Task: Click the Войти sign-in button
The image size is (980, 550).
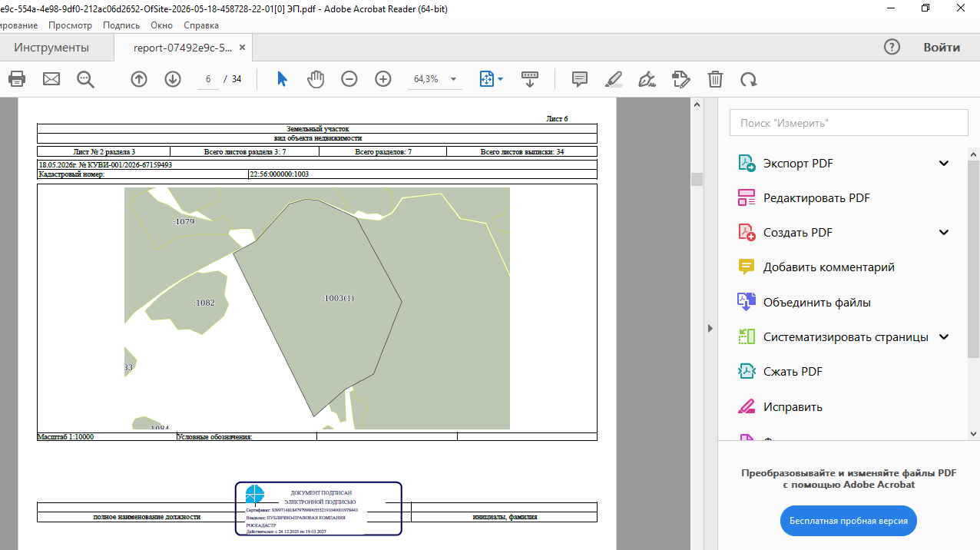Action: click(942, 47)
